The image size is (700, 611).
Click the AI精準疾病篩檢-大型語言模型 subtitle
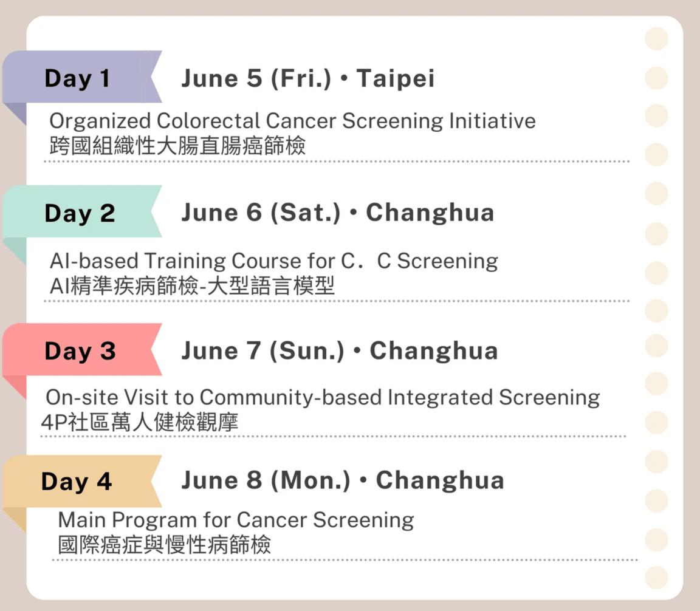[192, 285]
